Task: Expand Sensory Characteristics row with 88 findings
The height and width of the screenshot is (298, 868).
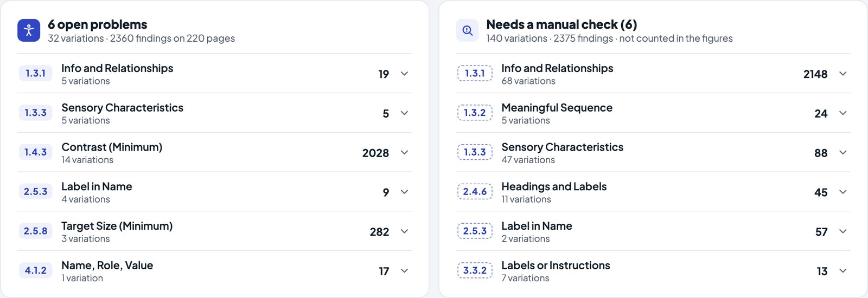Action: pos(843,153)
